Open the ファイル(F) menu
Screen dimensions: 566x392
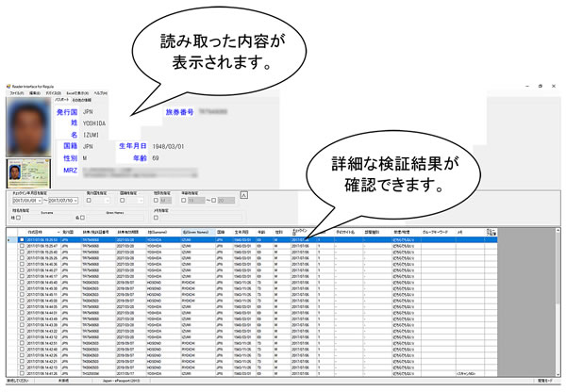click(x=17, y=94)
